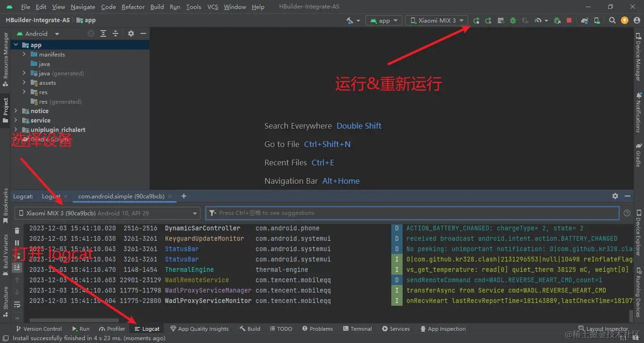The width and height of the screenshot is (644, 343).
Task: Open the Navigate menu
Action: (x=83, y=7)
